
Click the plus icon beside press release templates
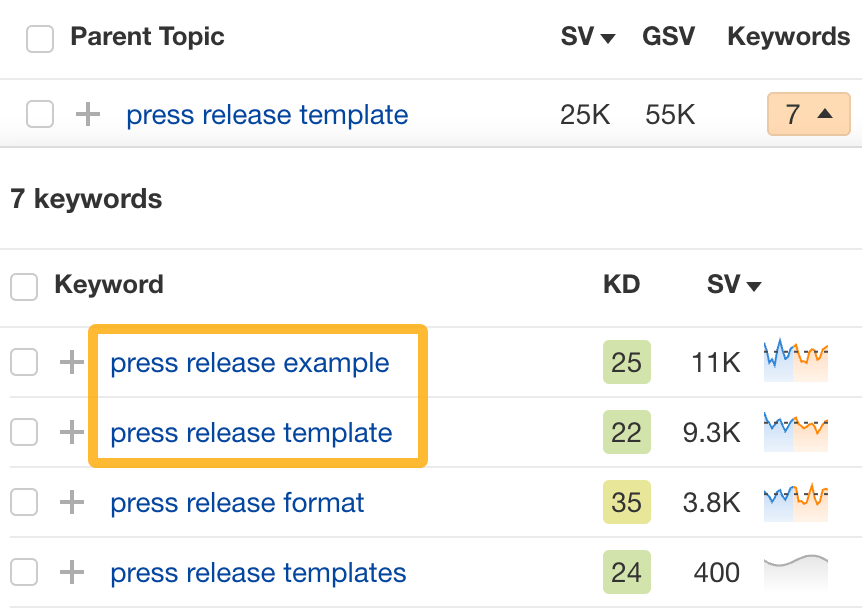70,572
